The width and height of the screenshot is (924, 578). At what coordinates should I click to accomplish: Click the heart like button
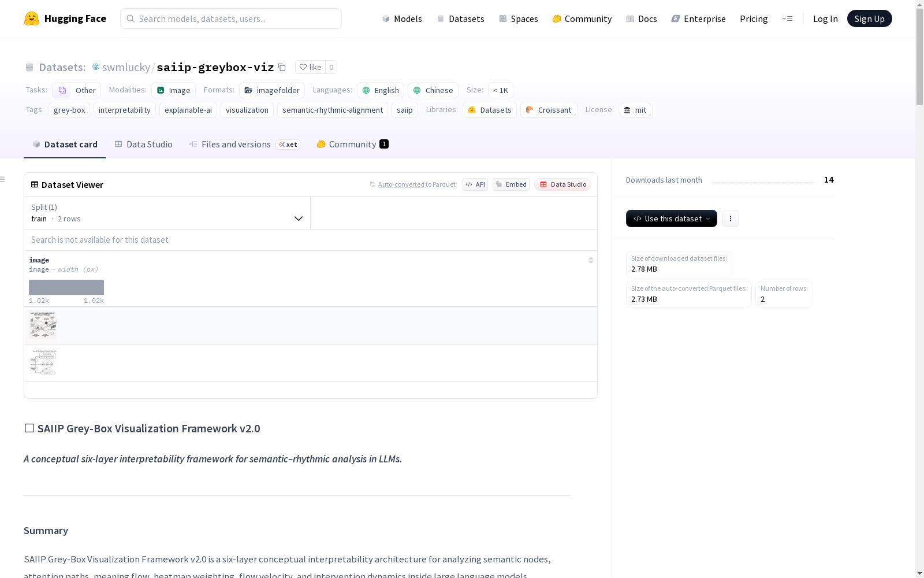(310, 67)
